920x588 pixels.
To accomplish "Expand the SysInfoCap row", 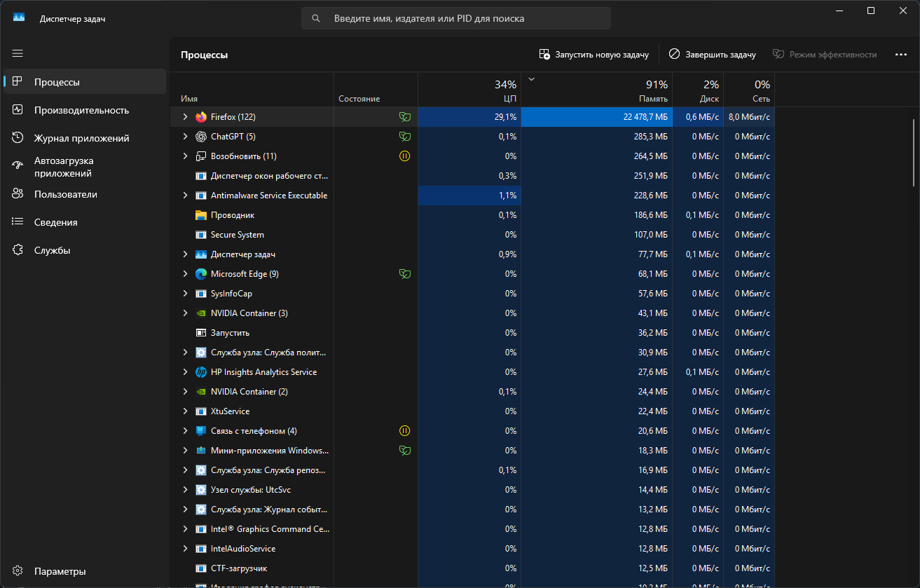I will click(x=185, y=294).
